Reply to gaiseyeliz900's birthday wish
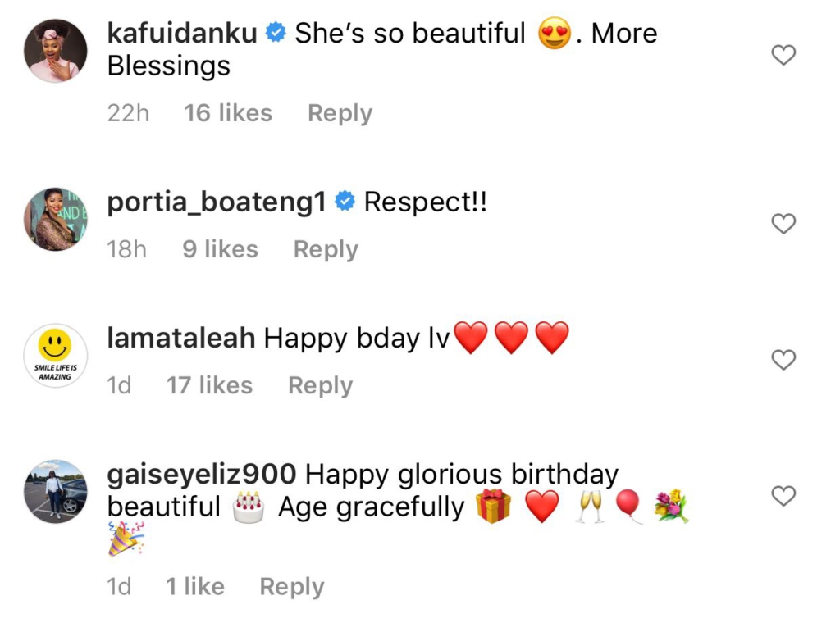The image size is (840, 632). click(291, 587)
